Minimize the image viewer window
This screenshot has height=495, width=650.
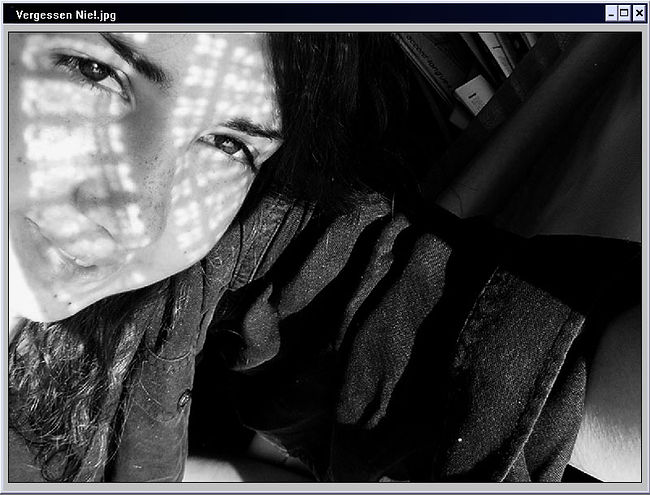pyautogui.click(x=611, y=13)
